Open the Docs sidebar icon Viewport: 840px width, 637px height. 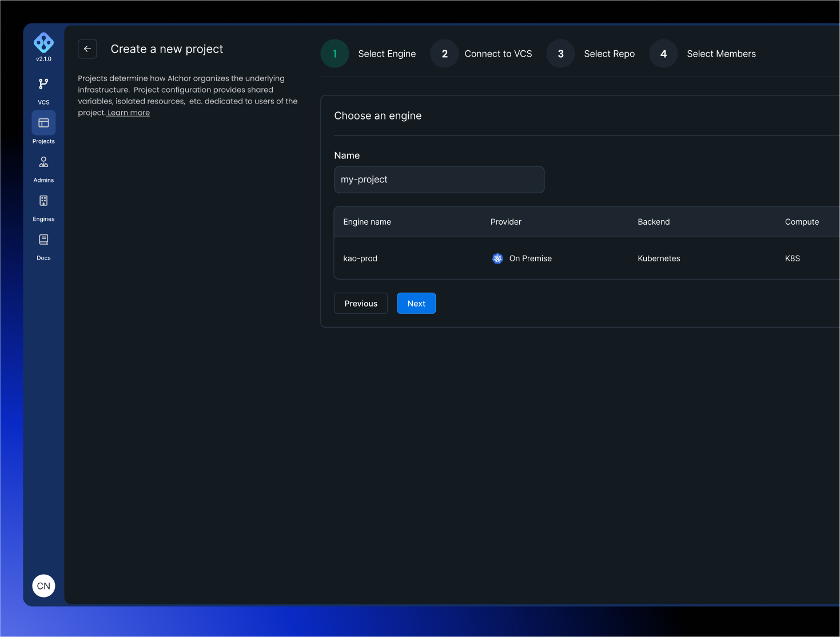(43, 240)
